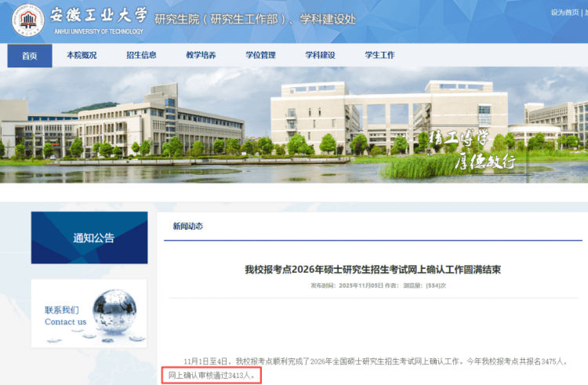
Task: Expand the 招生信息 navigation menu
Action: (141, 56)
